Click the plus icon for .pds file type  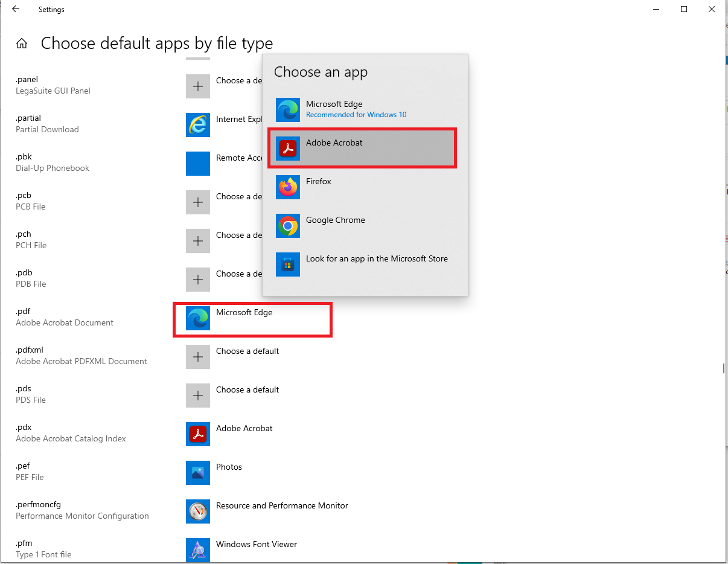tap(198, 396)
